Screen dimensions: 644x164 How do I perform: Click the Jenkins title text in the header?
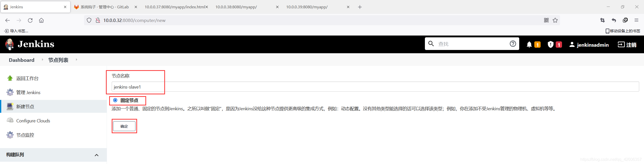(x=36, y=44)
